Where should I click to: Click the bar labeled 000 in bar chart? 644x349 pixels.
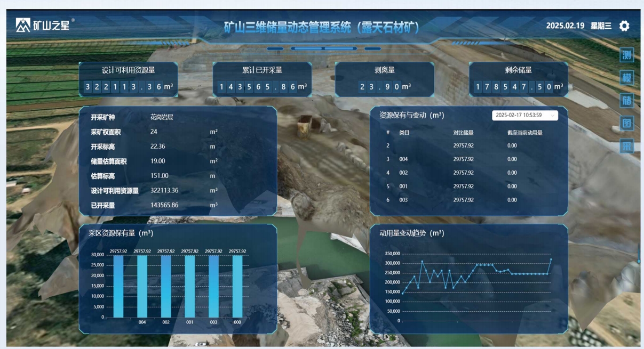(237, 286)
